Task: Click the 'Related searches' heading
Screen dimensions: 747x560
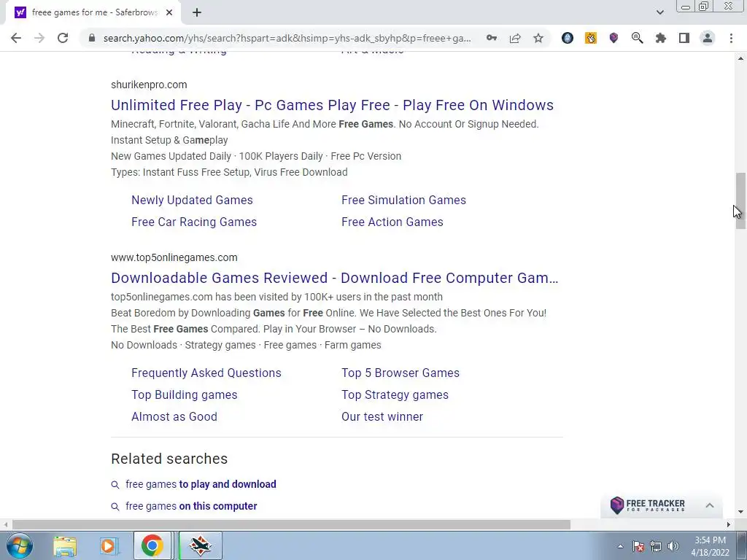Action: pos(169,459)
